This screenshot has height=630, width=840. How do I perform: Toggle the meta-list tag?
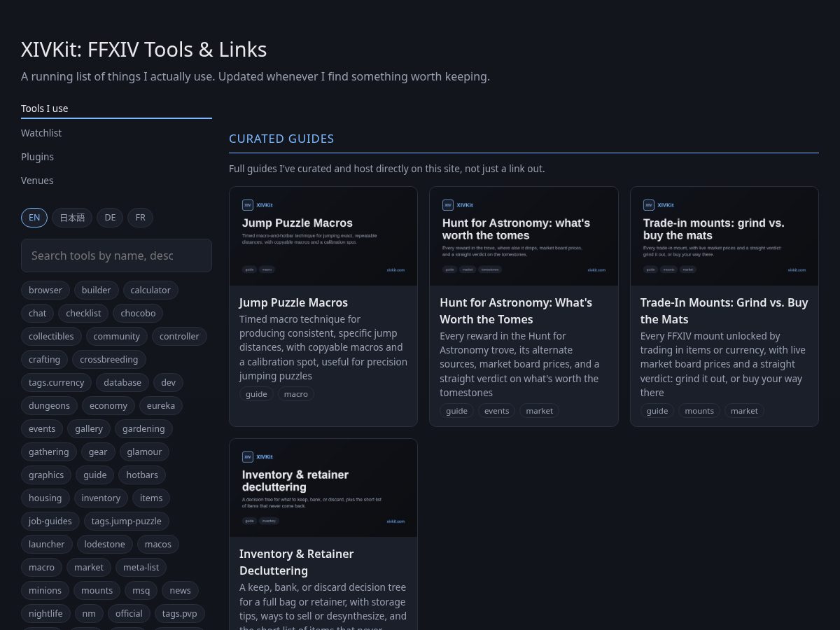(x=141, y=567)
